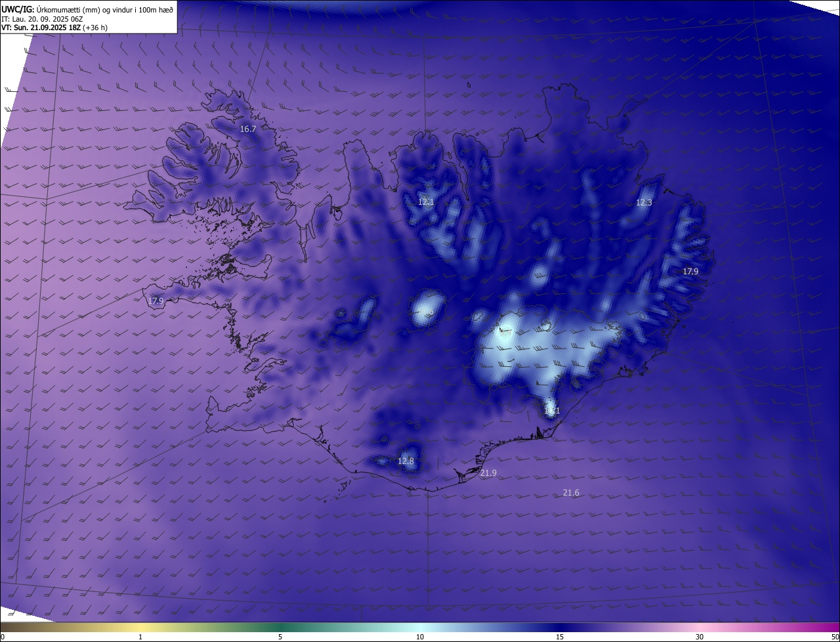
Task: Click the colorbar tick label 5
Action: coord(280,637)
